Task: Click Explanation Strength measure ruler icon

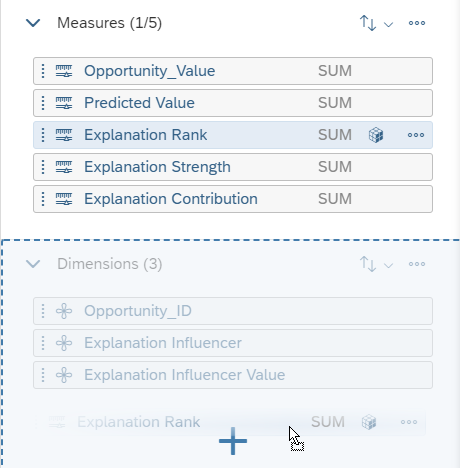Action: click(x=64, y=167)
